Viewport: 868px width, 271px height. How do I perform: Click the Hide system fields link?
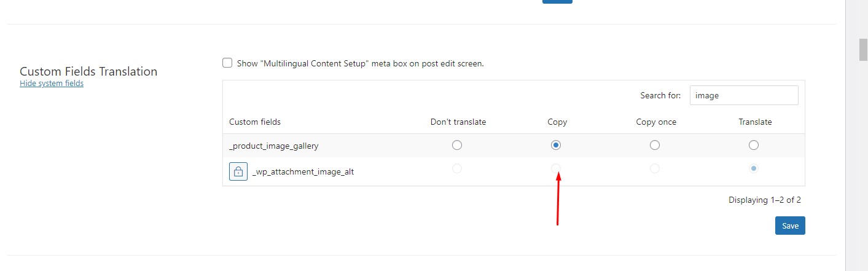tap(52, 84)
